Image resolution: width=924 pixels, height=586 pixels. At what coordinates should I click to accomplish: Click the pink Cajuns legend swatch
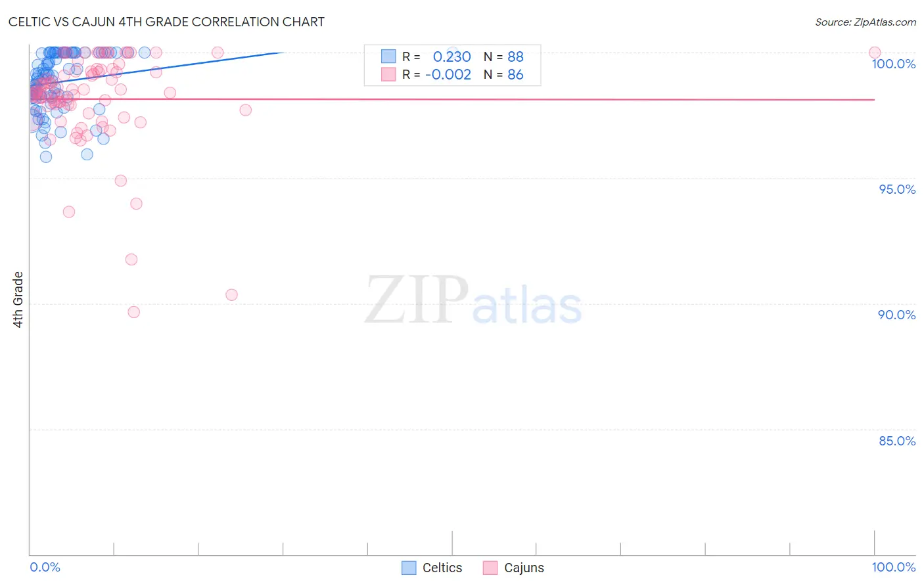click(490, 568)
